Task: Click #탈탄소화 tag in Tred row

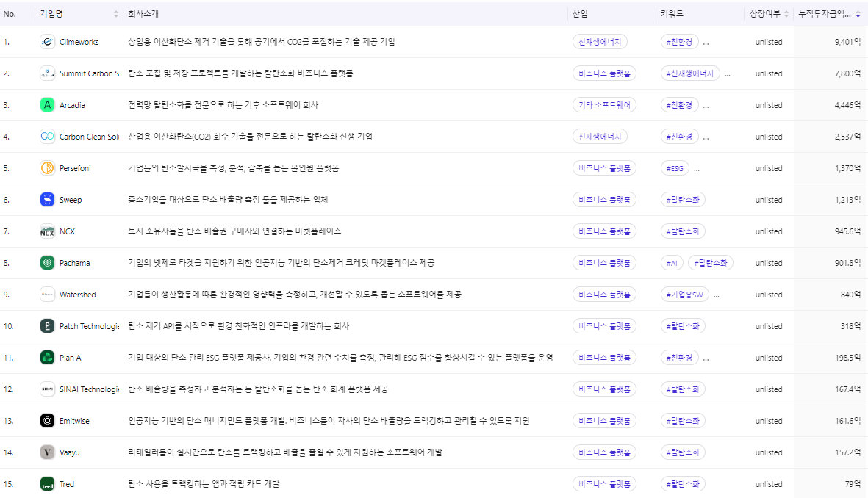Action: [x=683, y=483]
